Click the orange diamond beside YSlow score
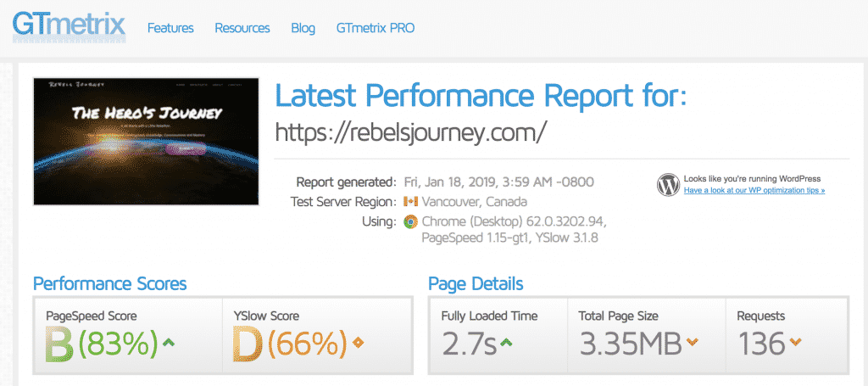Image resolution: width=868 pixels, height=386 pixels. [359, 344]
